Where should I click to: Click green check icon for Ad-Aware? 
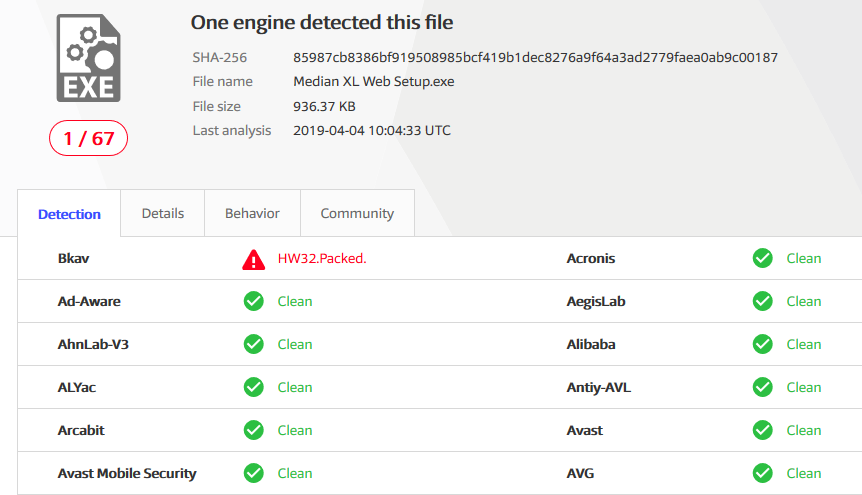(x=253, y=301)
